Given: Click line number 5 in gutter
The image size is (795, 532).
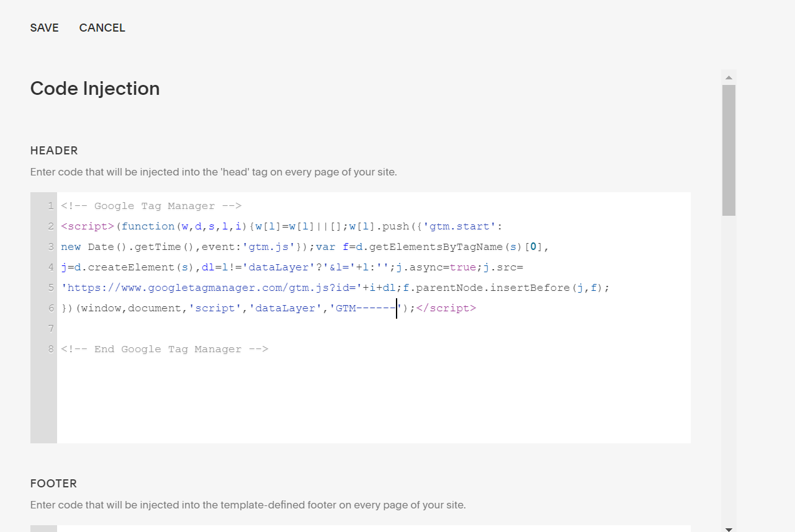Looking at the screenshot, I should (x=51, y=288).
